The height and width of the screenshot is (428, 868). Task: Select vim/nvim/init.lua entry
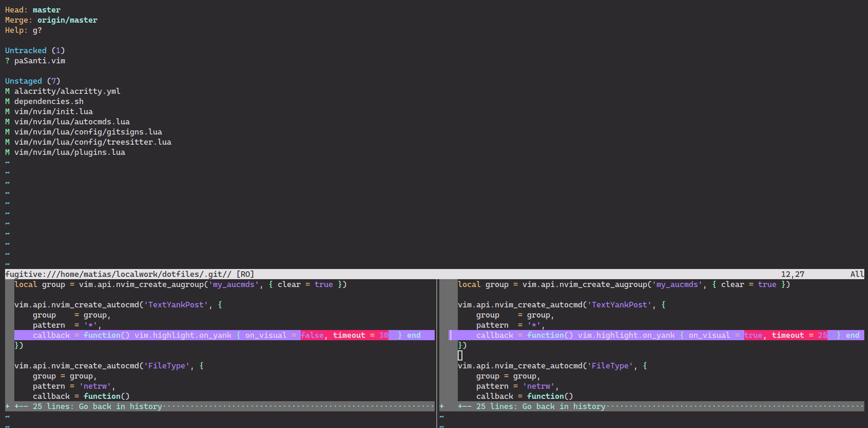(54, 111)
